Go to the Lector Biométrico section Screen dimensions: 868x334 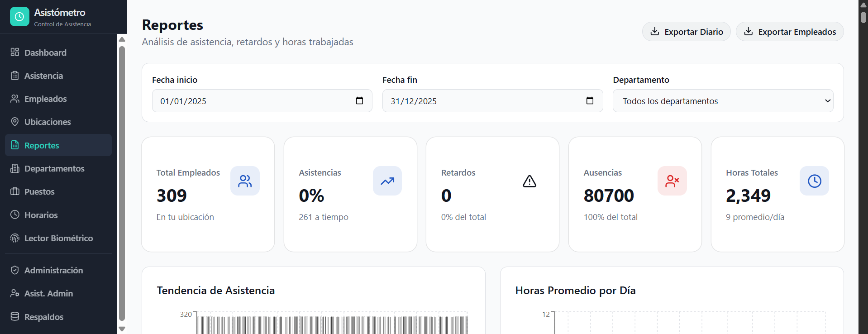[58, 238]
